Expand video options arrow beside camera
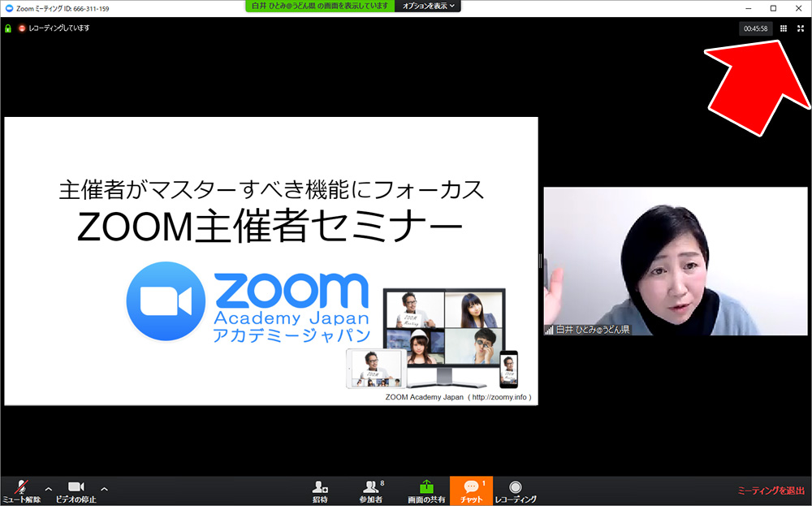Screen dimensions: 812x506 coord(104,489)
